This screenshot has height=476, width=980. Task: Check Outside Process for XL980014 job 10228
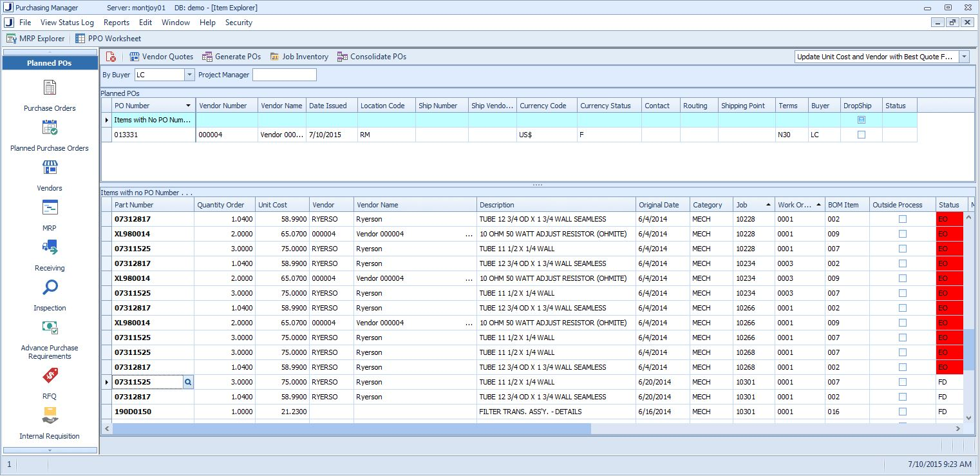pos(902,234)
